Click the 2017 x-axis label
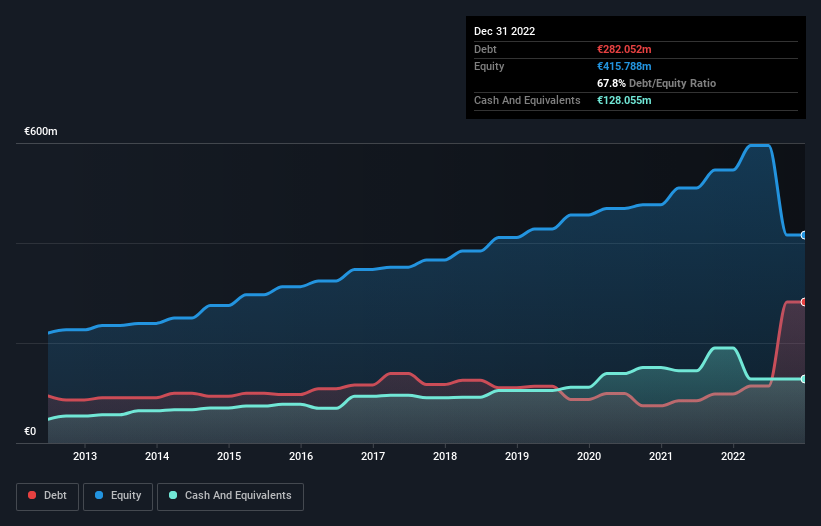Screen dimensions: 821x526 click(373, 456)
